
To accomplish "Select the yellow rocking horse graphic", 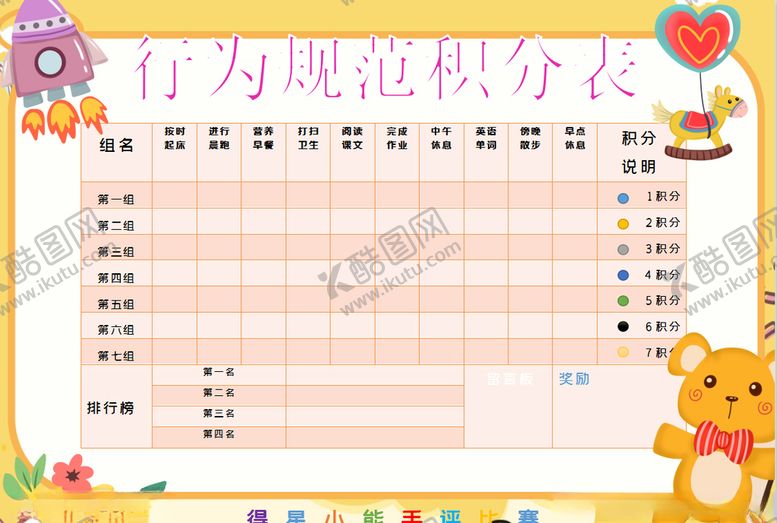I will 699,122.
